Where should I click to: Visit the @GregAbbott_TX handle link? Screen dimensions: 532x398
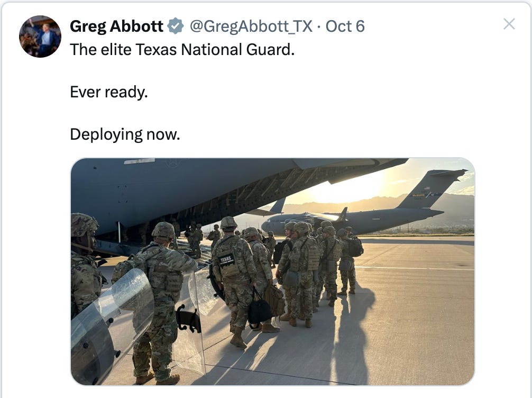(x=251, y=26)
